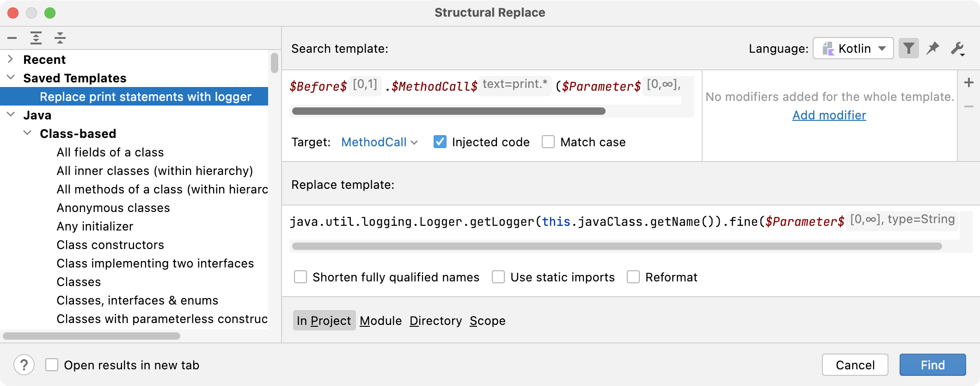Click the search template horizontal scrollbar

pyautogui.click(x=448, y=111)
